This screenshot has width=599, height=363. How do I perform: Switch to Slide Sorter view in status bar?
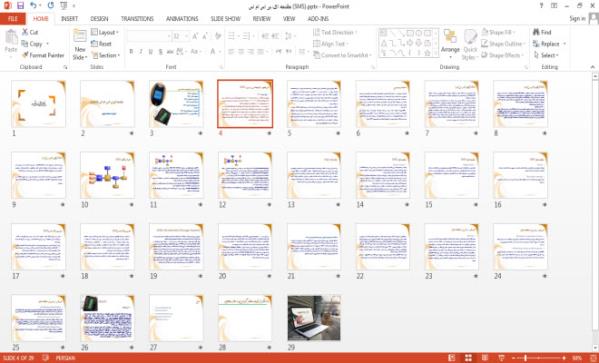point(468,358)
